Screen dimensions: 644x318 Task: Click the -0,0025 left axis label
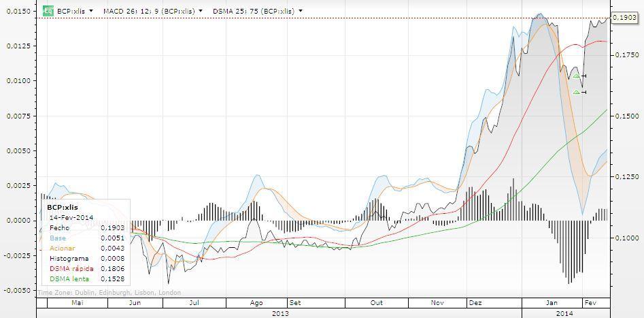click(x=17, y=255)
